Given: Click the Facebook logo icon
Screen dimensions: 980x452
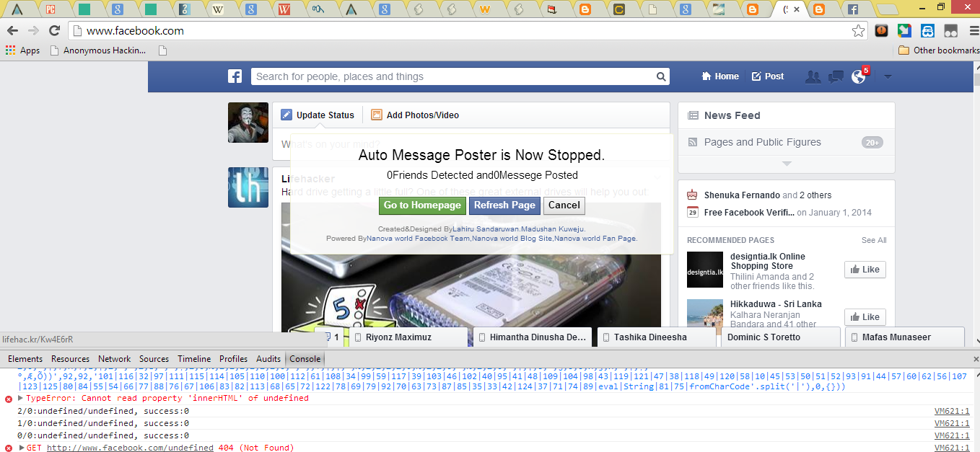Looking at the screenshot, I should point(235,76).
